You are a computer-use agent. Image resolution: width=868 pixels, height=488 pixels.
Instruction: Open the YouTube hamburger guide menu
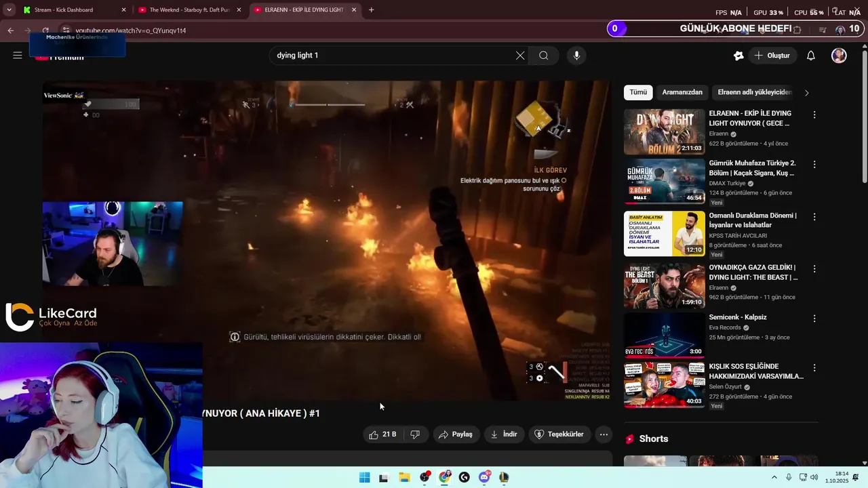18,56
